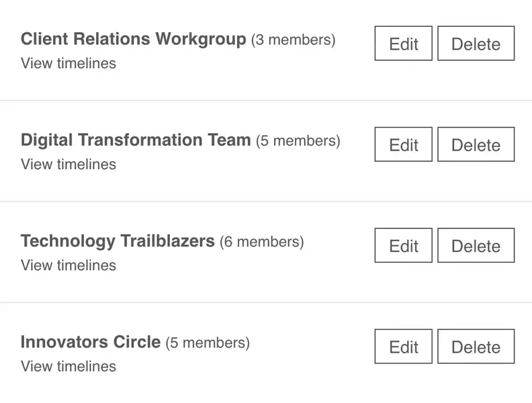Open timelines for Digital Transformation Team
532x403 pixels.
[x=69, y=164]
